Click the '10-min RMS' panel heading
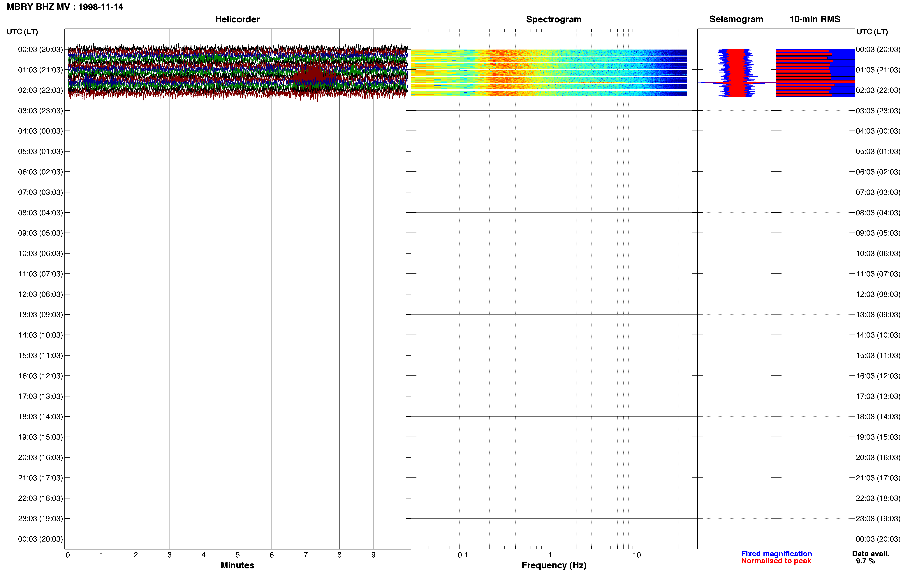Screen dimensions: 924x578 tap(815, 19)
